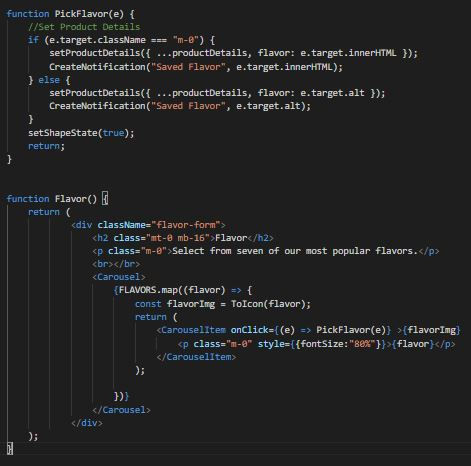Click "e.target.innerHTML" in the CreateNotification call
The width and height of the screenshot is (471, 466).
pos(284,67)
